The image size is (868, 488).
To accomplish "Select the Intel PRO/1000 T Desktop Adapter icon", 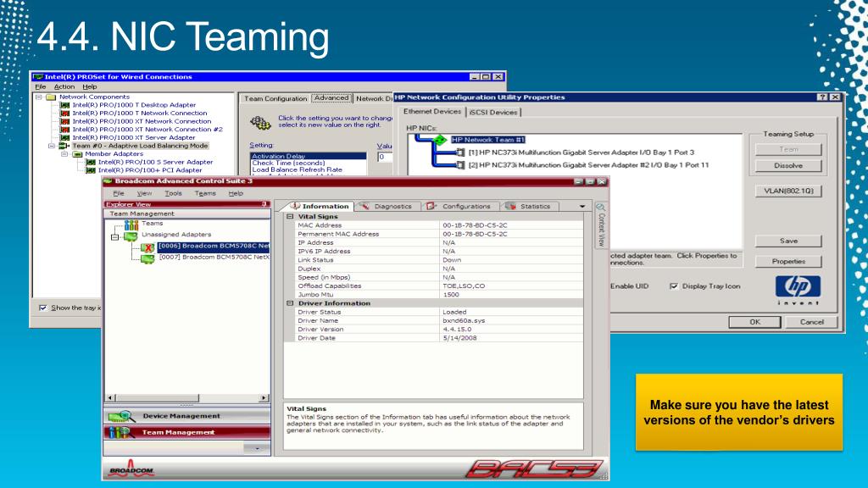I will [x=64, y=105].
